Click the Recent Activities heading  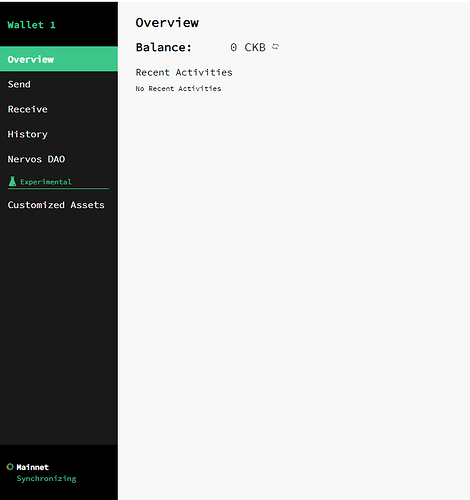pyautogui.click(x=184, y=72)
